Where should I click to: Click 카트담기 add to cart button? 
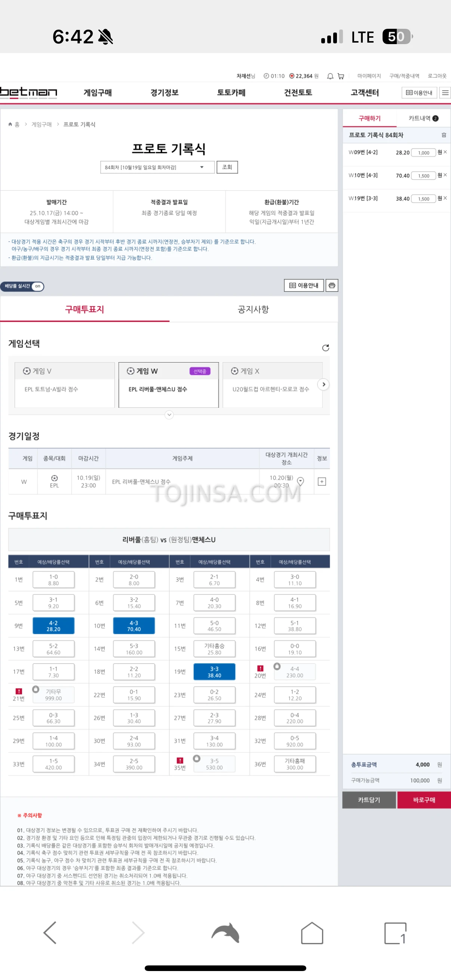coord(369,800)
